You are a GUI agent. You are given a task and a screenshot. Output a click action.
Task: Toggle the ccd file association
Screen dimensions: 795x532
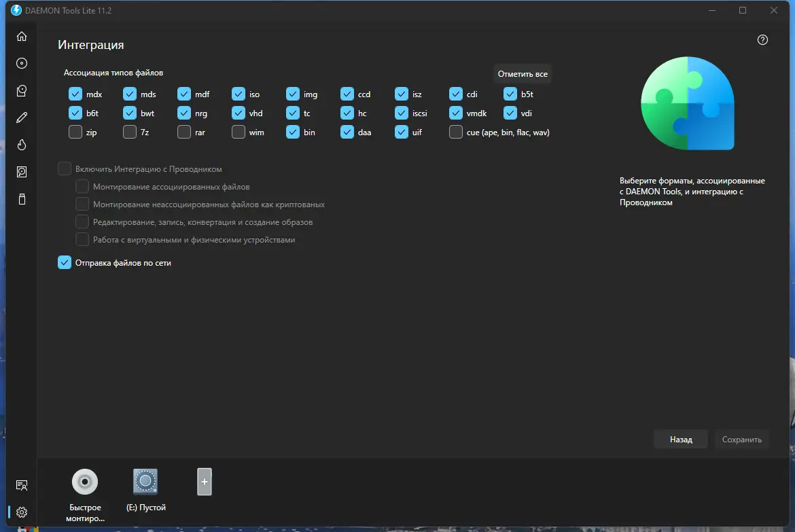pos(347,94)
